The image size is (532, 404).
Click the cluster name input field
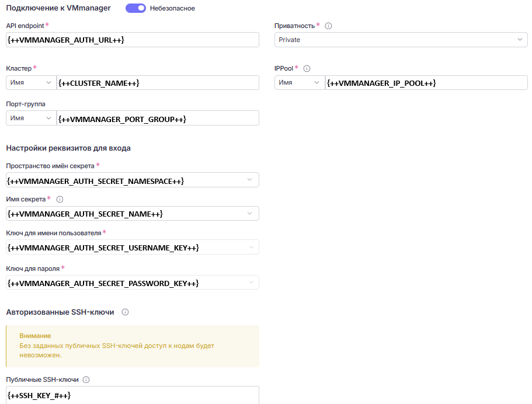tap(158, 83)
